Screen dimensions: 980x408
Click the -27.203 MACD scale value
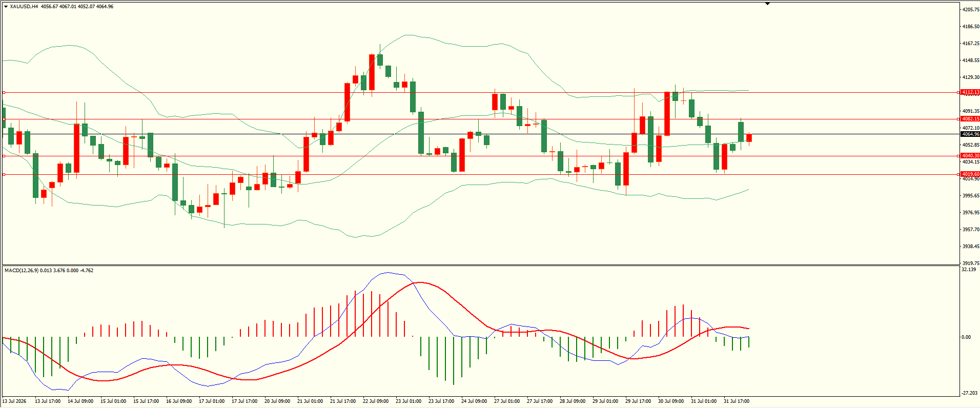(x=969, y=393)
